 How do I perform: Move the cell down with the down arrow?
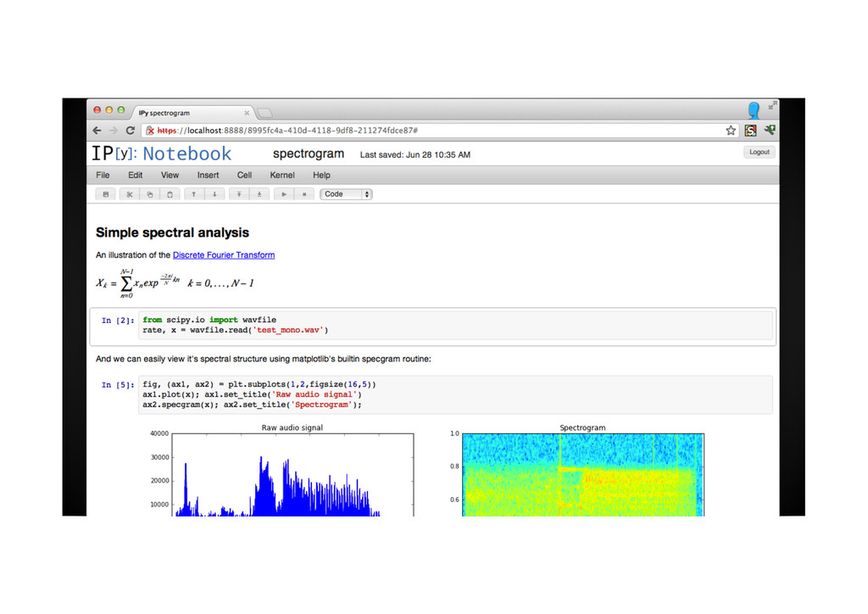(x=214, y=194)
